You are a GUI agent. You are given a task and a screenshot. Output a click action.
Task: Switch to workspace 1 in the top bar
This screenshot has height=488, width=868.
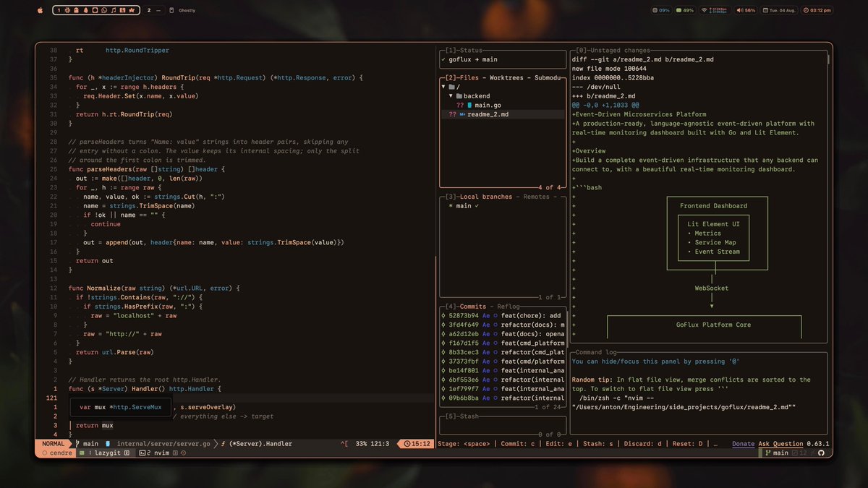tap(59, 10)
